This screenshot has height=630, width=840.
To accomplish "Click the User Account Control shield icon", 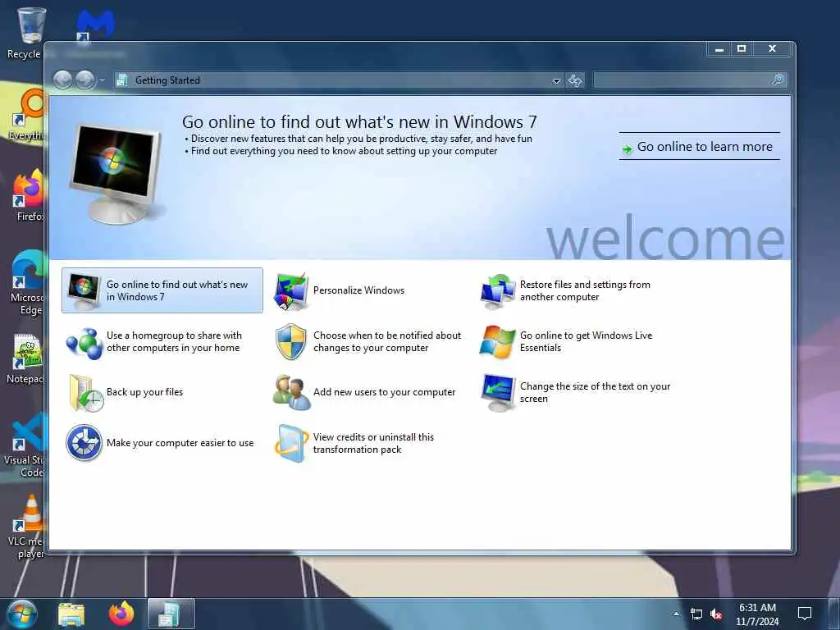I will [291, 342].
